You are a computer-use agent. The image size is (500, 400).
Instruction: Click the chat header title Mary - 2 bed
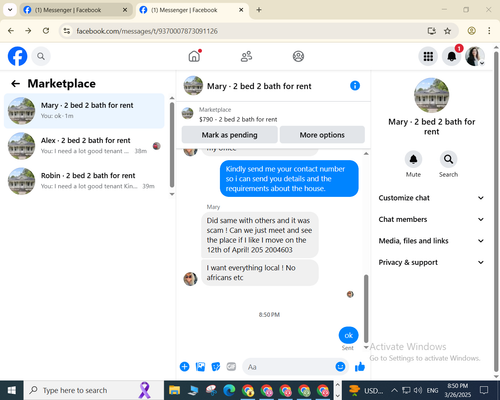(x=259, y=86)
